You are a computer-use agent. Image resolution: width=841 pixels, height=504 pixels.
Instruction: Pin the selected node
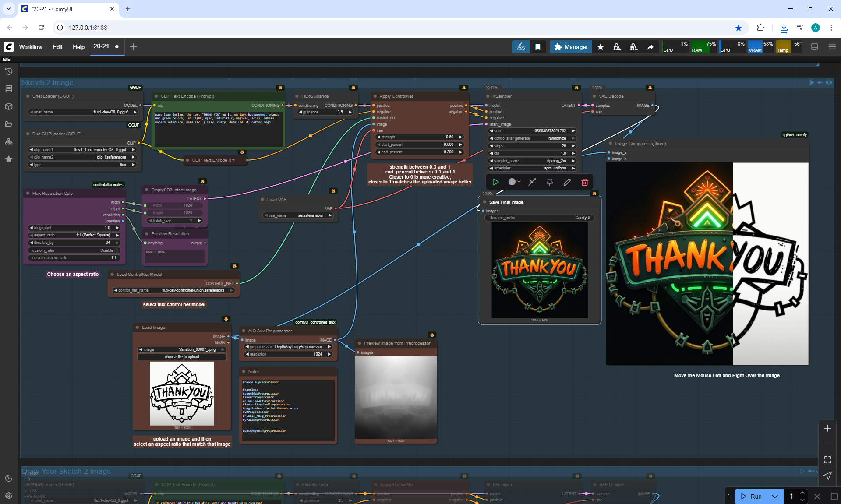tap(549, 182)
